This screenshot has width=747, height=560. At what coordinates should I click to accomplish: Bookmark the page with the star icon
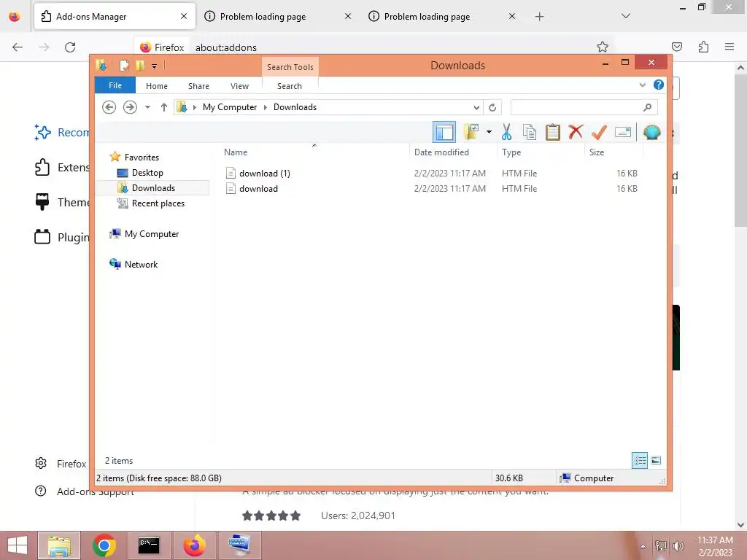(x=603, y=47)
